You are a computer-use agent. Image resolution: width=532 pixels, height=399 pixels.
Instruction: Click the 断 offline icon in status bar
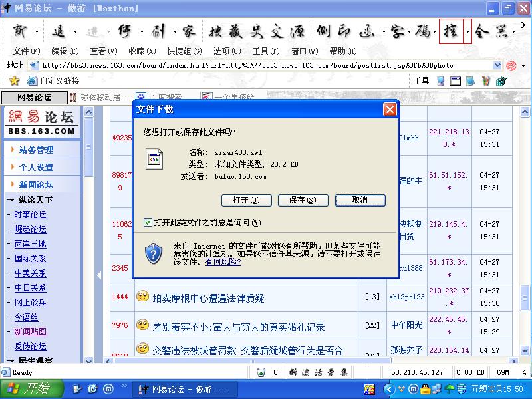click(x=293, y=372)
